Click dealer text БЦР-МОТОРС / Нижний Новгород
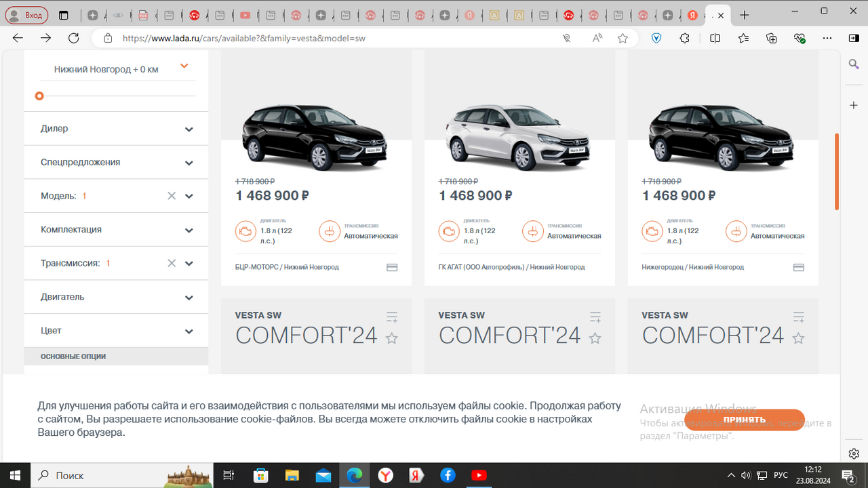Viewport: 868px width, 488px height. (287, 267)
